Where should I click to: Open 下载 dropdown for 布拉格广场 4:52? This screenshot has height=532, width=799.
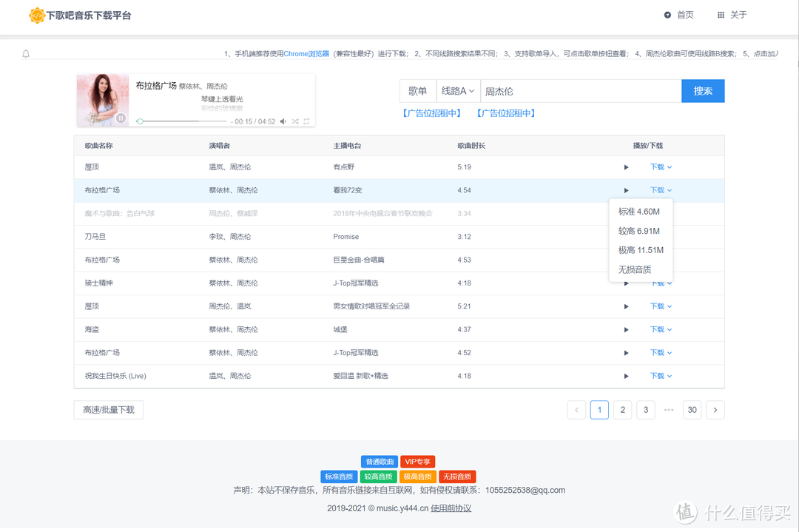coord(661,353)
